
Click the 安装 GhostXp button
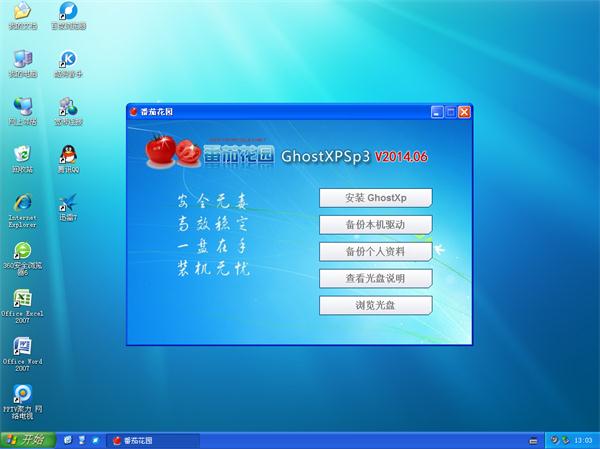click(x=374, y=197)
